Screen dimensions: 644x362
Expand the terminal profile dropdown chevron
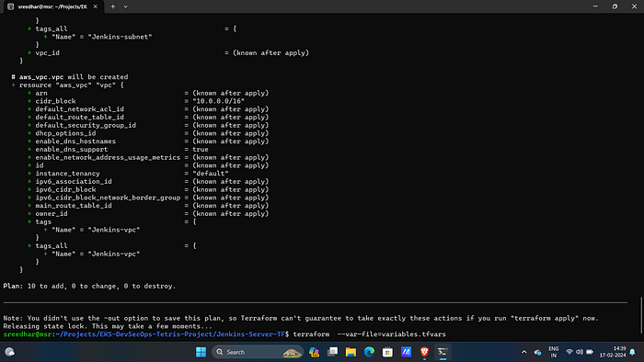coord(125,6)
